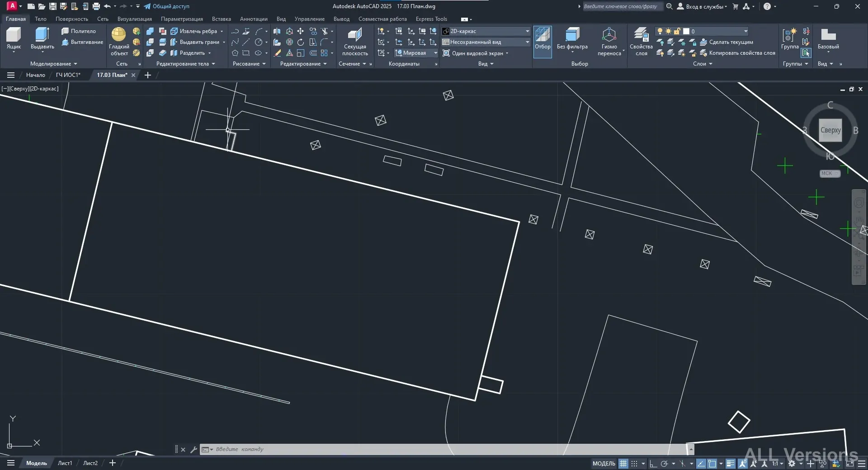The height and width of the screenshot is (470, 868).
Task: Click the Сверху face on the ViewCube
Action: 830,130
